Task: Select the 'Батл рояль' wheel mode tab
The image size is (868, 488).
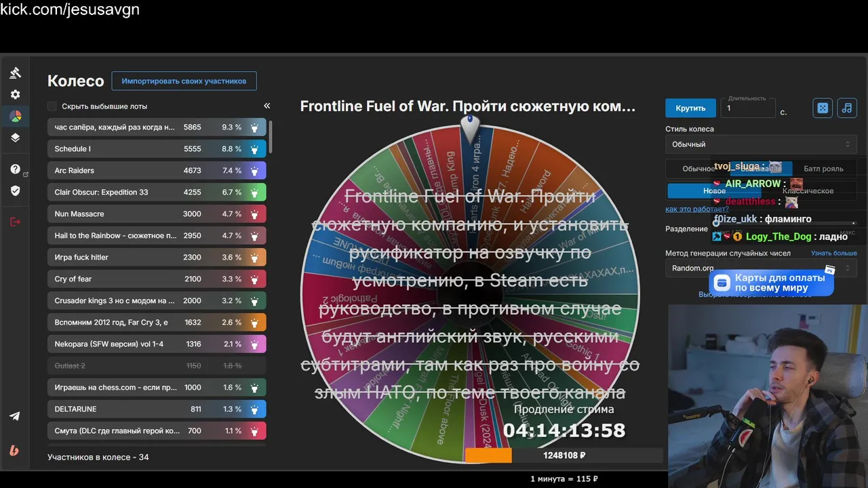Action: [x=823, y=169]
